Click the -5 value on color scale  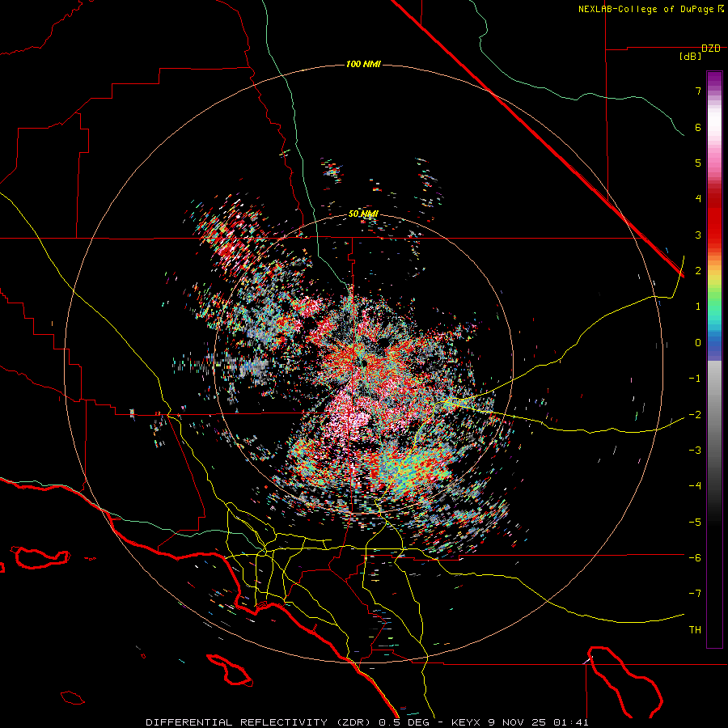(695, 523)
